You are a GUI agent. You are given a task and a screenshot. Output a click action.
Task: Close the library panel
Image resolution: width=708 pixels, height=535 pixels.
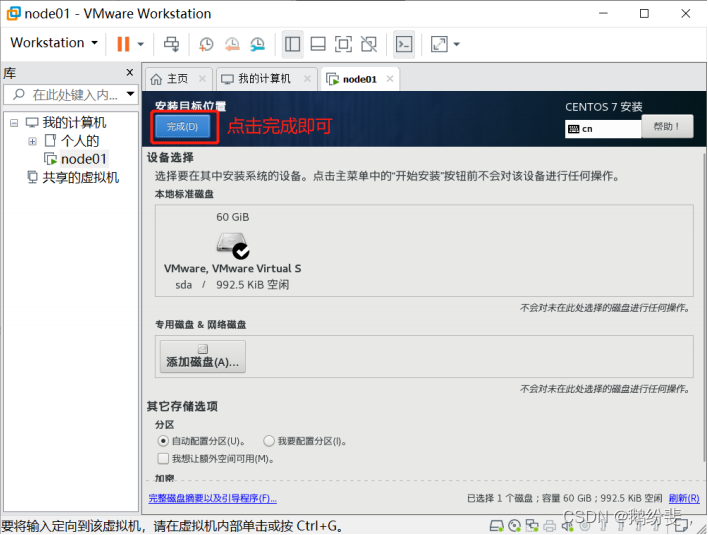[x=130, y=72]
